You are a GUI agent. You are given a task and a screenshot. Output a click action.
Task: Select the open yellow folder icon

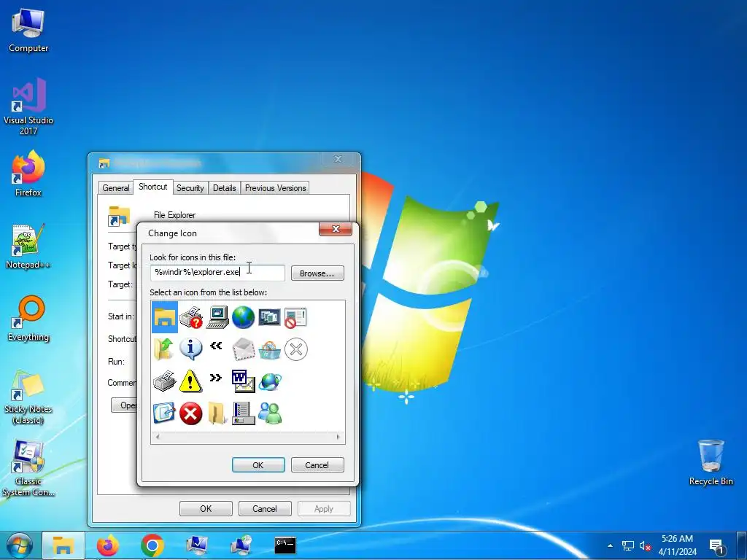[x=217, y=413]
